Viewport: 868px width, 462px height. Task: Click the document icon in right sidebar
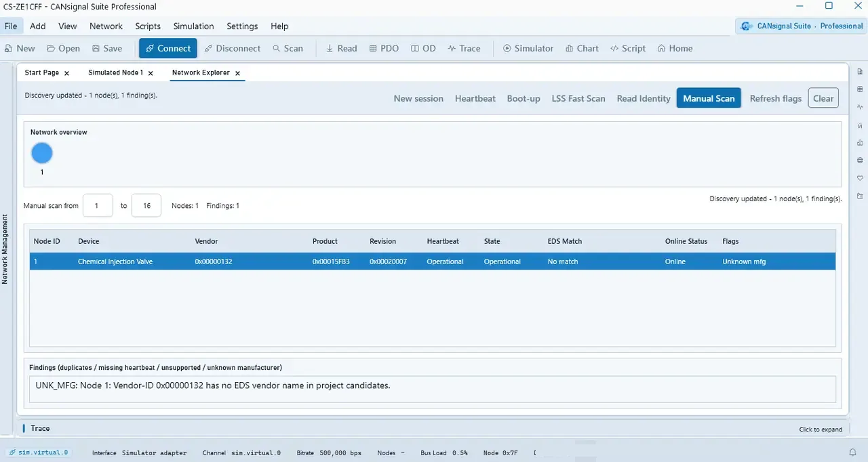[860, 72]
